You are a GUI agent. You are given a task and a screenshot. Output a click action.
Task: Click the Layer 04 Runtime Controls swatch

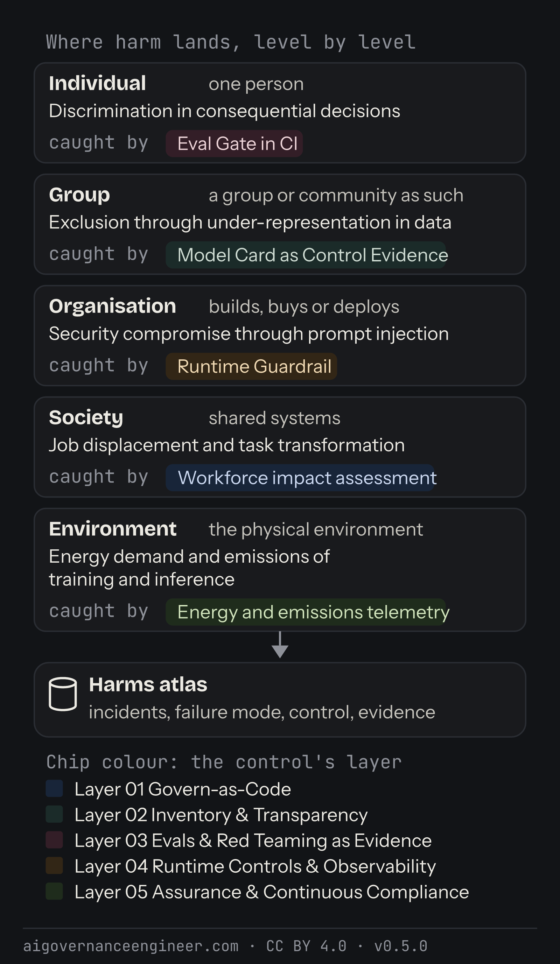tap(54, 866)
